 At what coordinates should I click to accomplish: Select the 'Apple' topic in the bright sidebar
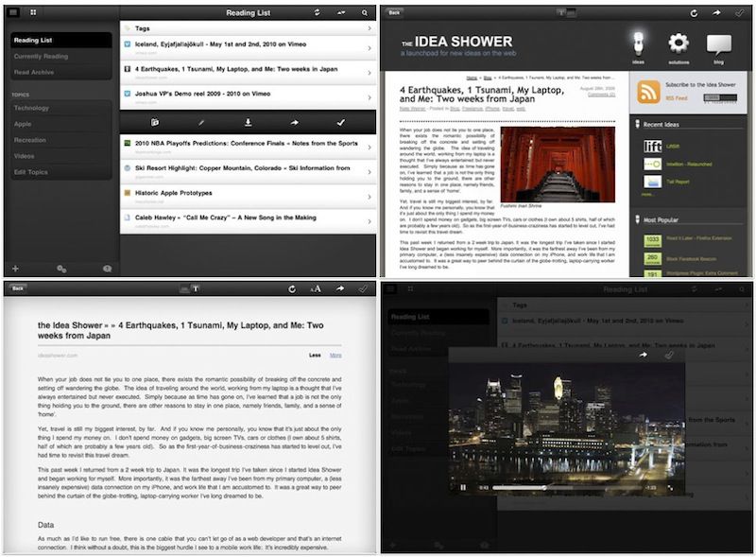pyautogui.click(x=60, y=124)
